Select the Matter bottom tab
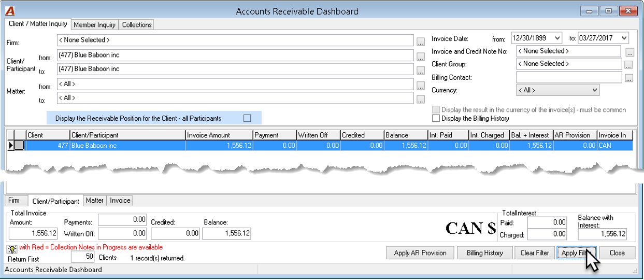644x280 pixels. [95, 200]
